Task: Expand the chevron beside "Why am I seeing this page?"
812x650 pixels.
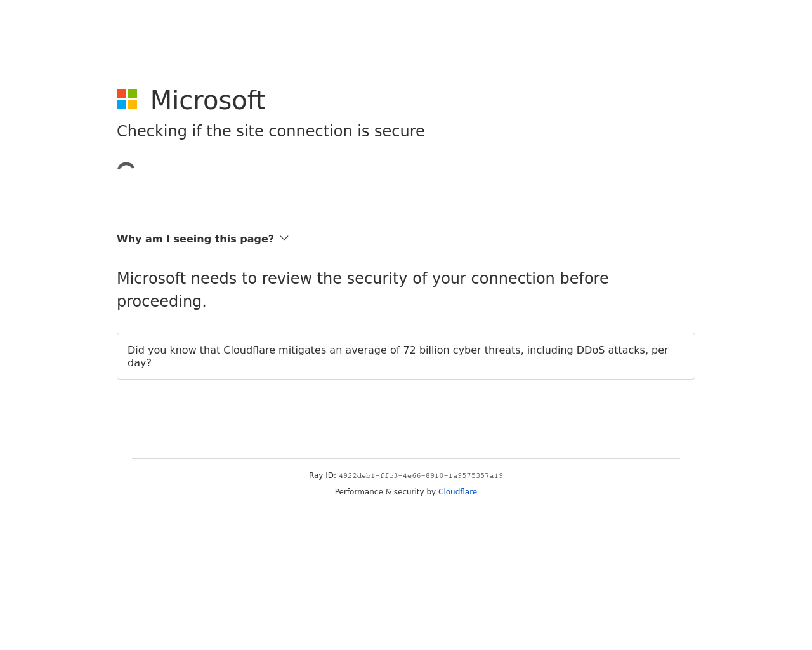Action: click(284, 238)
